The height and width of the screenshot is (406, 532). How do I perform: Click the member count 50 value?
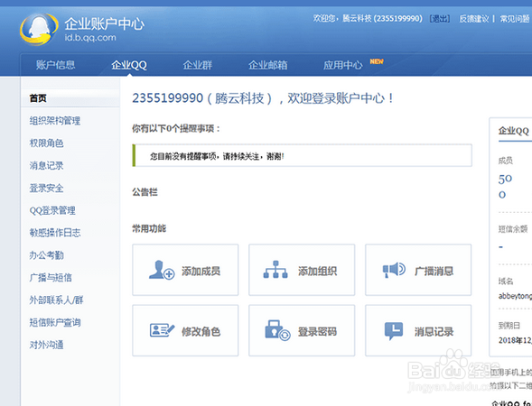[505, 179]
